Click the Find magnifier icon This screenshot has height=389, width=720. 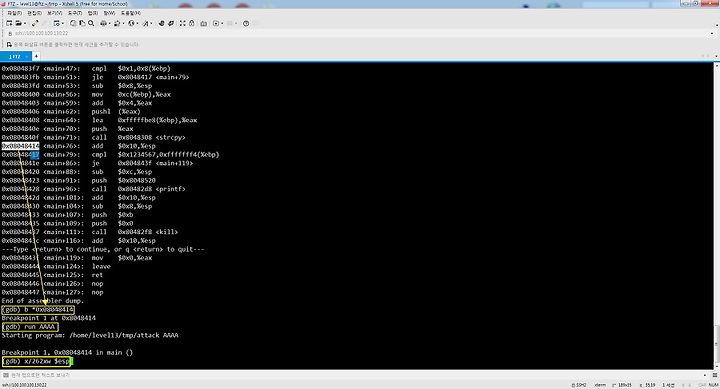[x=91, y=23]
